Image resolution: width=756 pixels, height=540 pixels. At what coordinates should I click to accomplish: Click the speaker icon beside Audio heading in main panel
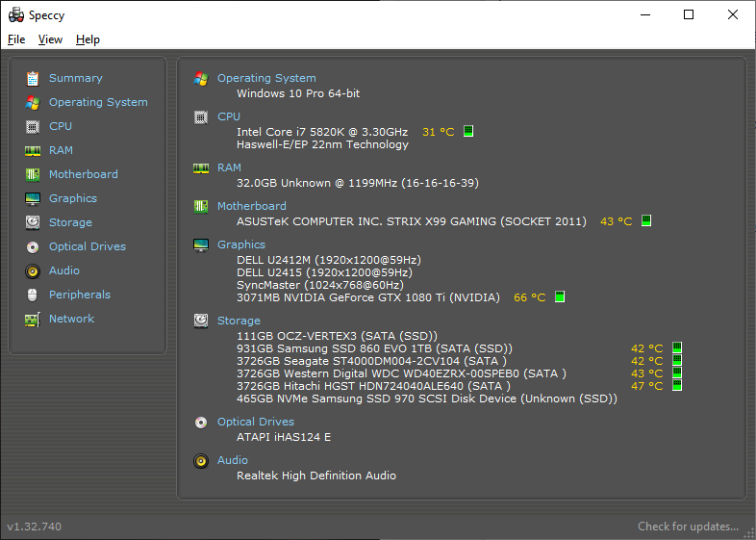[x=201, y=461]
